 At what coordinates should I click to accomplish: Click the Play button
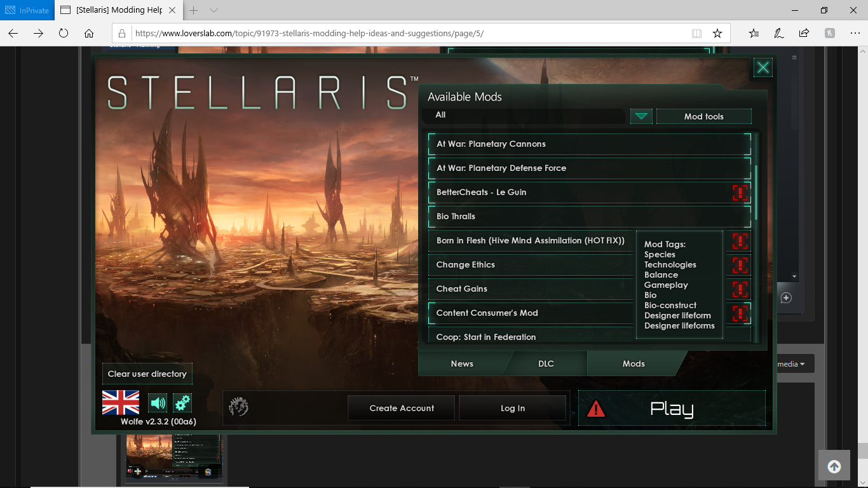pyautogui.click(x=672, y=408)
